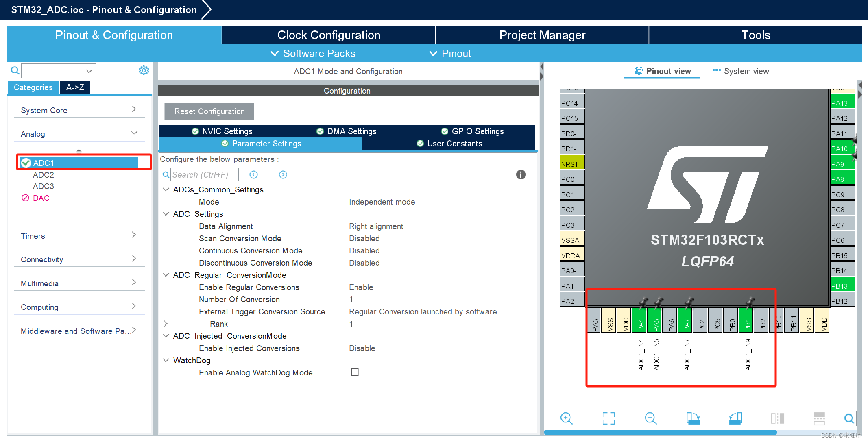Click the zoom in icon under pinout
868x442 pixels.
point(566,418)
